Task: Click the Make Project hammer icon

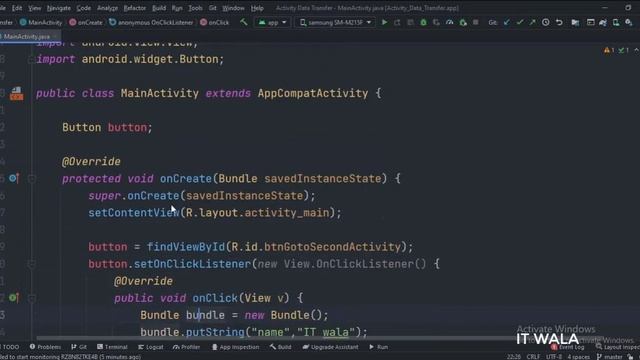Action: coord(244,22)
